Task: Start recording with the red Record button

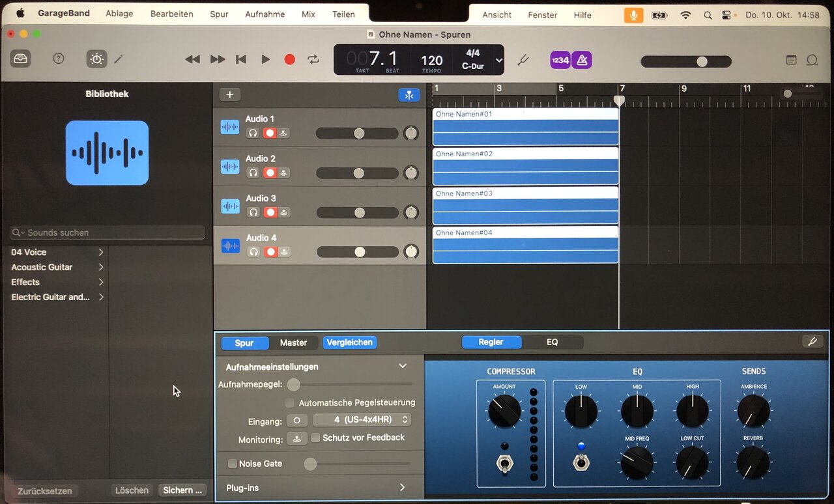Action: [290, 59]
